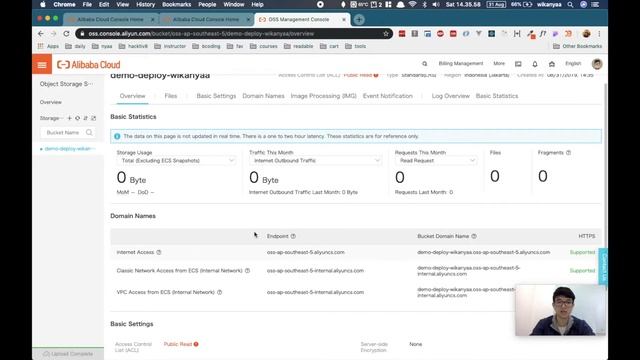Open the History menu in macOS menu bar
Image resolution: width=640 pixels, height=360 pixels.
pos(145,4)
